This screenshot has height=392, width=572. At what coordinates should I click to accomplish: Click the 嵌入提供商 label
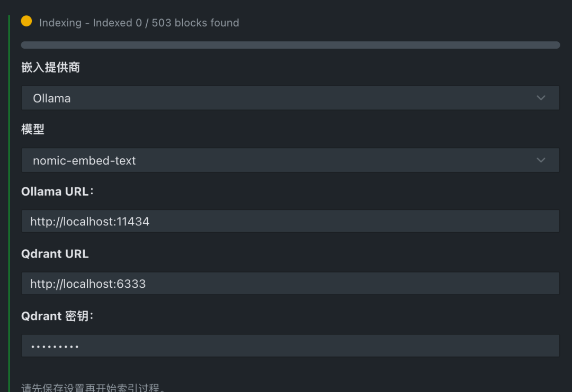(x=50, y=67)
